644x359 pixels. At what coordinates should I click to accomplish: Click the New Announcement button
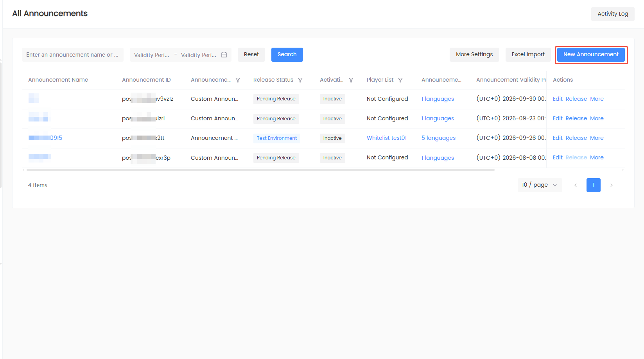pyautogui.click(x=591, y=55)
